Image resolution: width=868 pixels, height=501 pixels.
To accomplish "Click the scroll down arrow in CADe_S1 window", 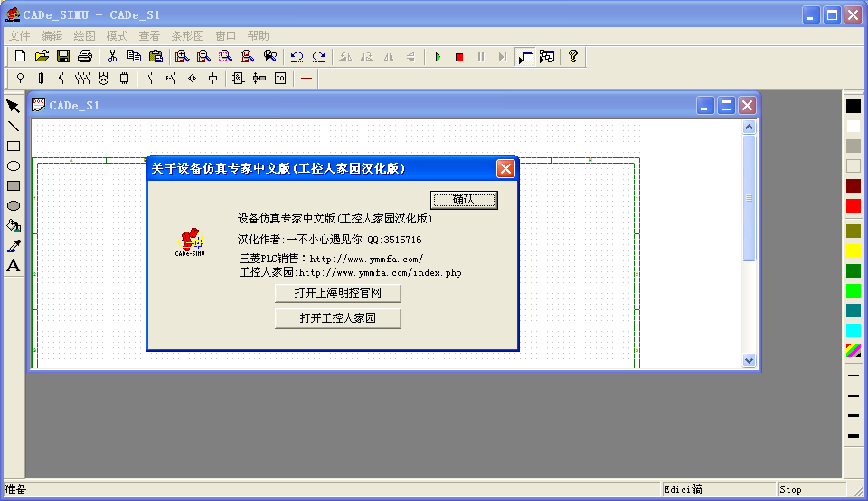I will click(x=749, y=360).
